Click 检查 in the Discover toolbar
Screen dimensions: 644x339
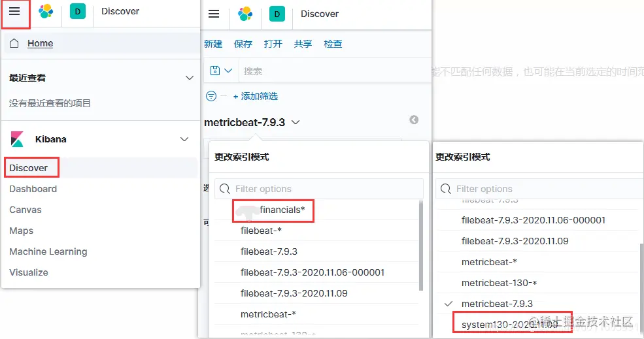tap(333, 44)
